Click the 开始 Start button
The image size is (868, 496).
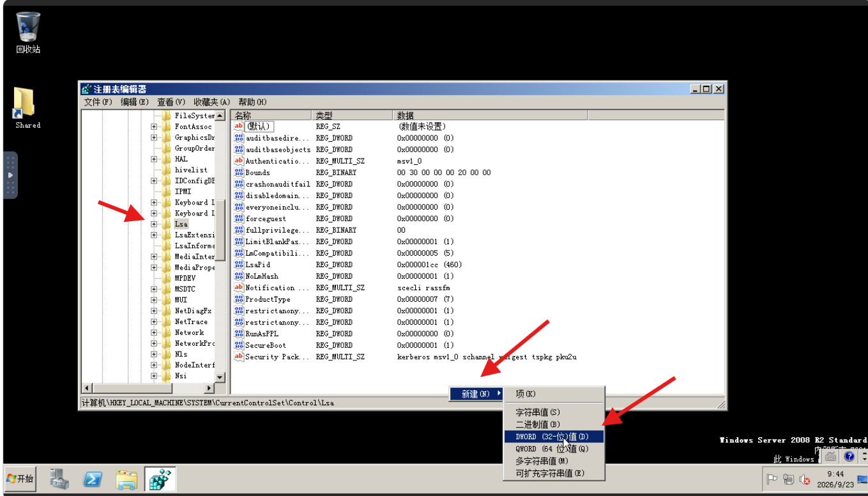point(20,479)
